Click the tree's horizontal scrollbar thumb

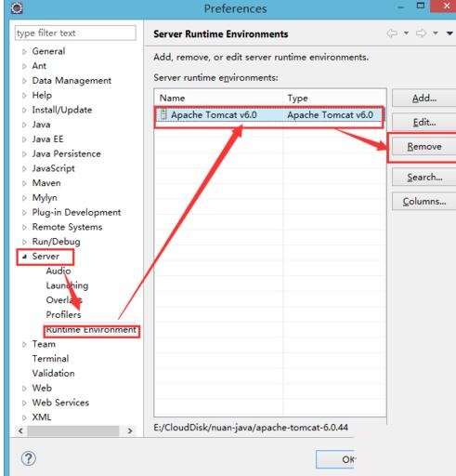[x=73, y=430]
